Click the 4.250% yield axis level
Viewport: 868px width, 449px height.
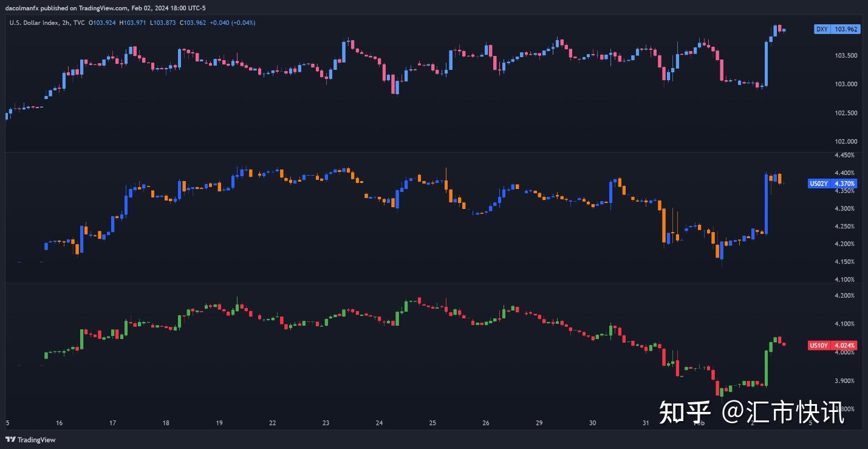(844, 227)
